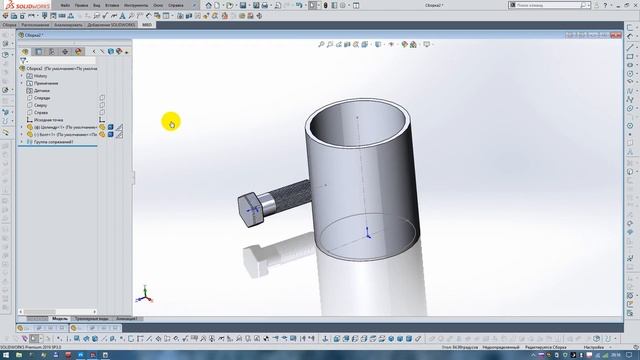Click Zoom to Area in heads-up toolbar
640x360 pixels.
click(330, 44)
